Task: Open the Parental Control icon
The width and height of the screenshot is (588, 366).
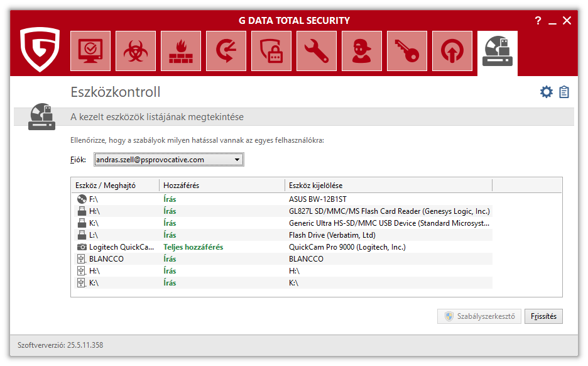Action: [x=361, y=51]
